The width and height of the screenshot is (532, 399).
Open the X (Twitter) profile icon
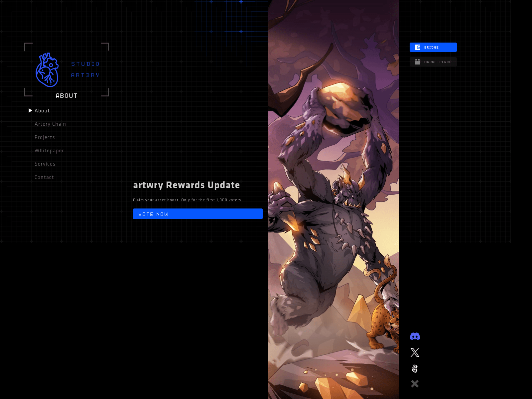point(415,352)
